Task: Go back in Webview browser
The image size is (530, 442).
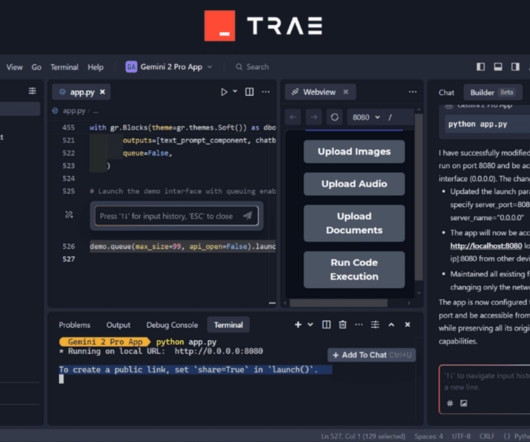Action: [x=293, y=117]
